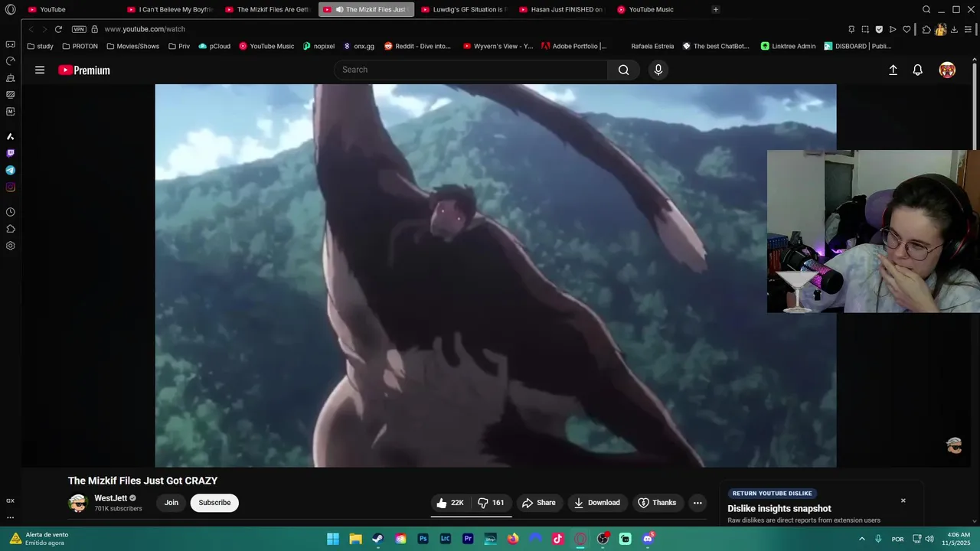This screenshot has height=551, width=980.
Task: Open browser downloads icon in toolbar
Action: click(x=954, y=29)
